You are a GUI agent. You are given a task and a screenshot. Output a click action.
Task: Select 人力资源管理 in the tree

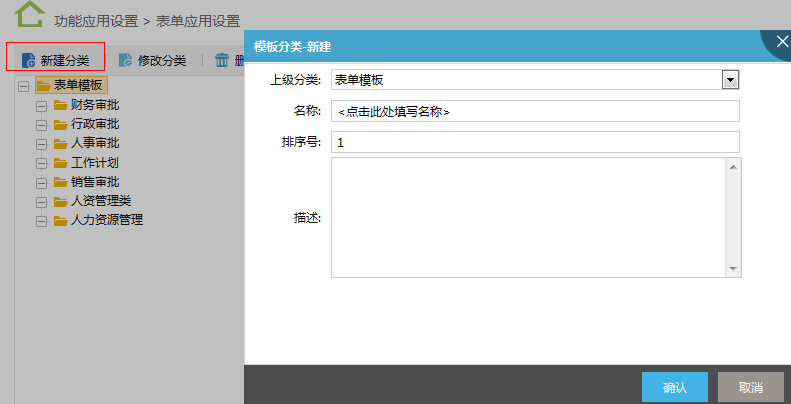[x=107, y=220]
